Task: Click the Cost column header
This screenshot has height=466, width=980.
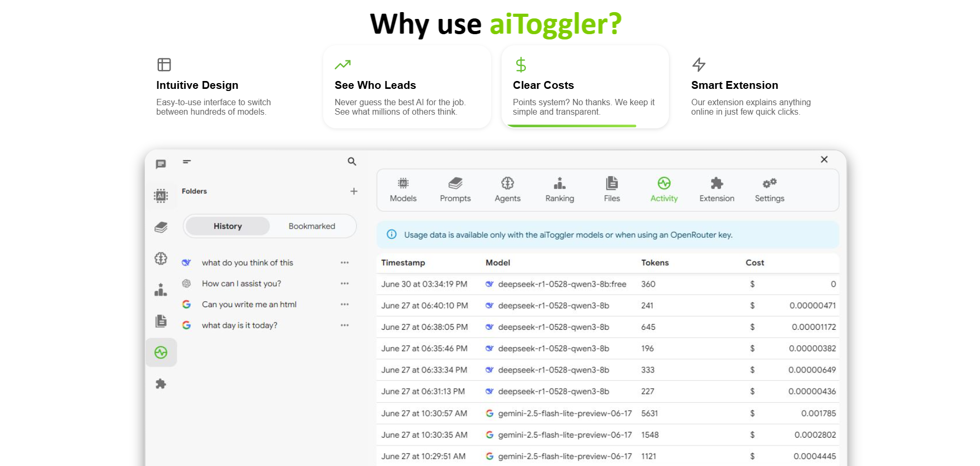Action: [x=755, y=262]
